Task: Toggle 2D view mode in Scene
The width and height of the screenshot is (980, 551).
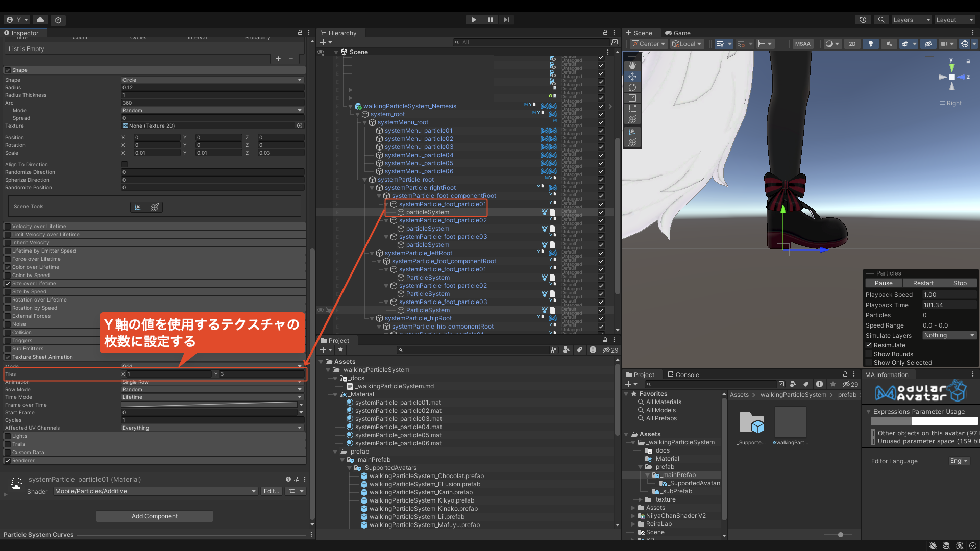Action: (x=852, y=44)
